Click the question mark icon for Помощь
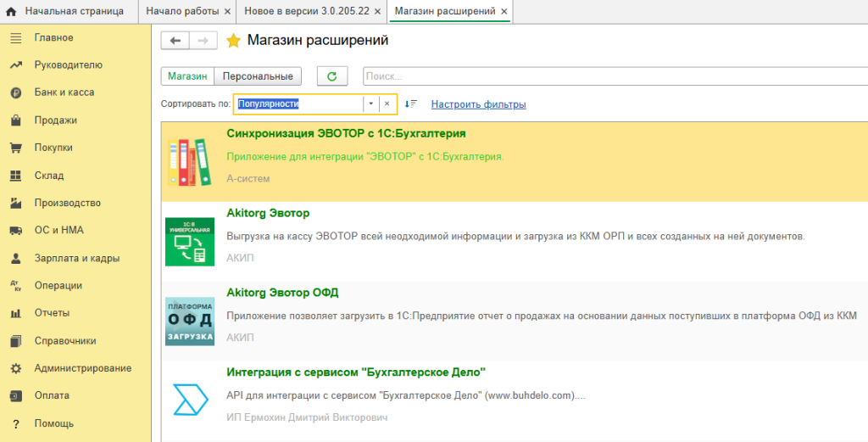Screen dimensions: 868x442 15,423
